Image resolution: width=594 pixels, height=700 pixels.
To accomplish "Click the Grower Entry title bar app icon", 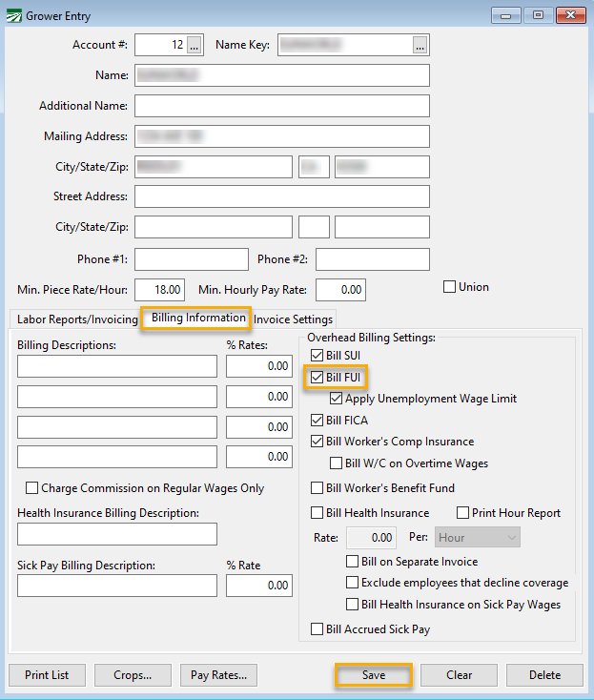I will 13,15.
